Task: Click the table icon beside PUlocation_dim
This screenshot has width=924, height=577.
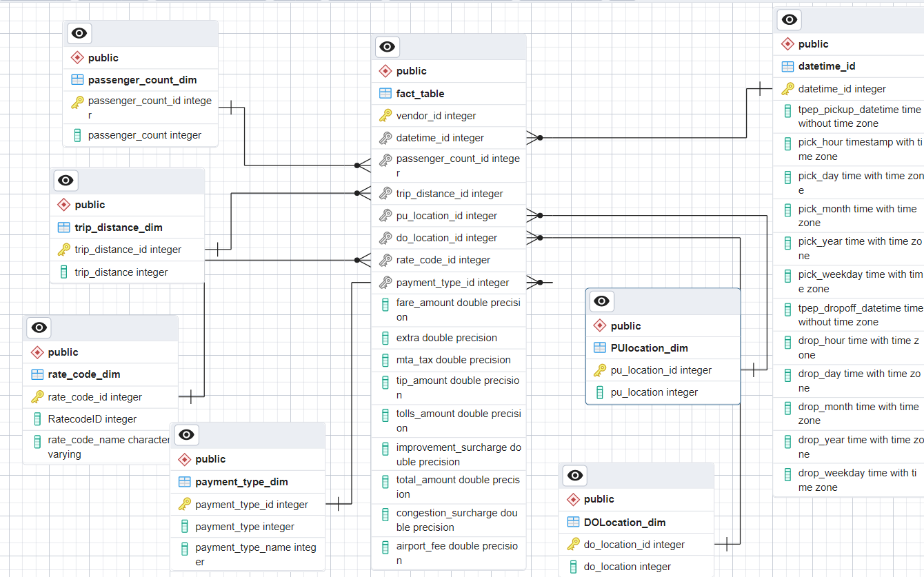Action: pyautogui.click(x=599, y=347)
